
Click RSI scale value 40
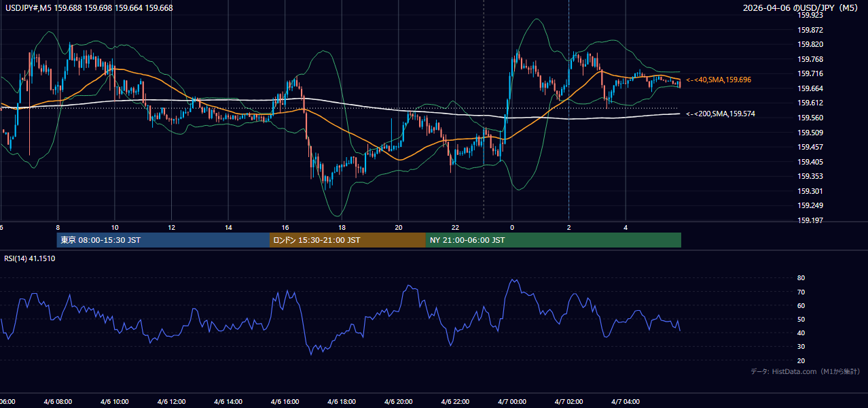(801, 333)
